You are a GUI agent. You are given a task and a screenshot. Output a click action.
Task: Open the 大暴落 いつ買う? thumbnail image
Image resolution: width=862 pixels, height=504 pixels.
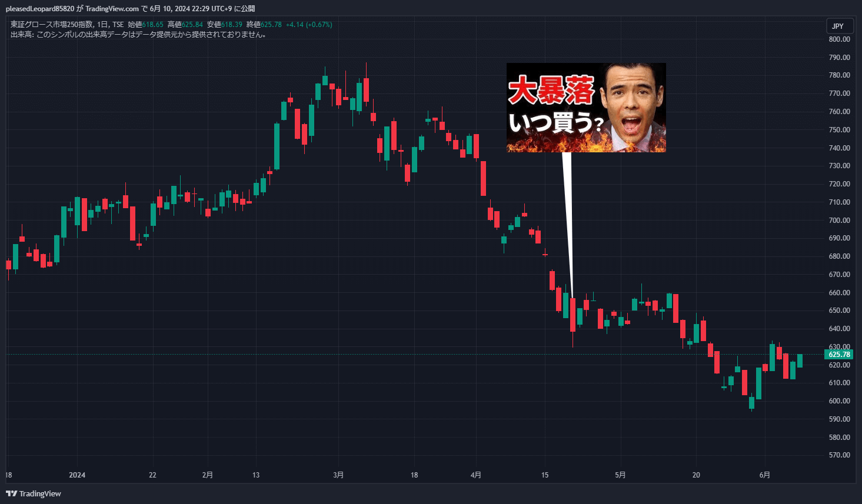click(x=586, y=108)
